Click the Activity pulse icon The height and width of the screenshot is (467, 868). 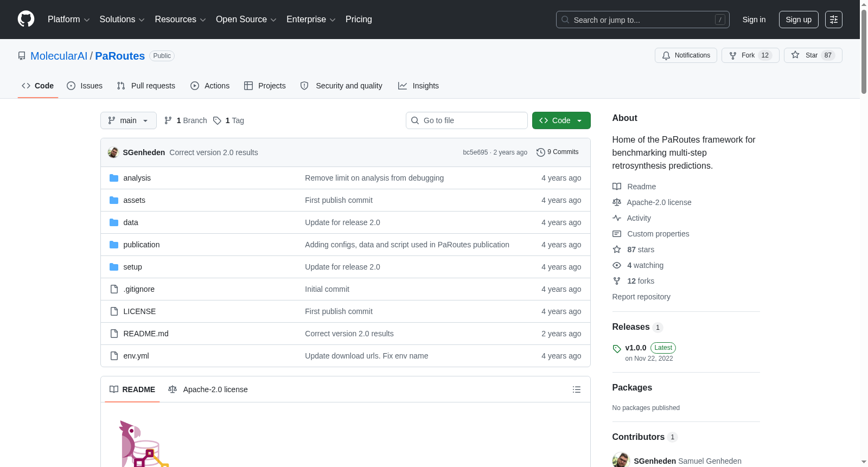tap(617, 218)
